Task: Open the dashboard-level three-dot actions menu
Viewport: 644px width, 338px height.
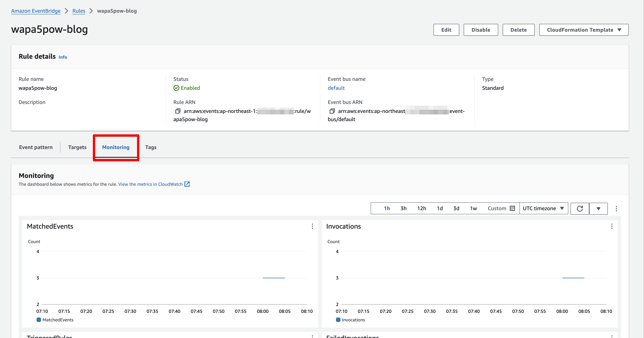Action: 616,209
